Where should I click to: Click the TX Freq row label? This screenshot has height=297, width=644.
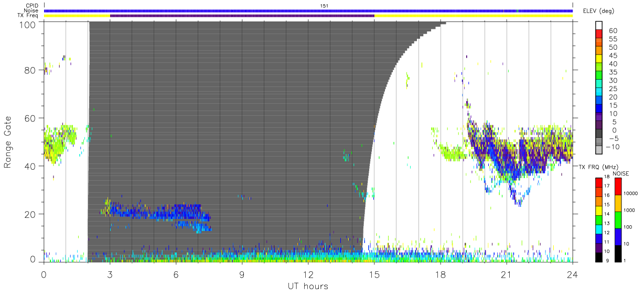28,16
